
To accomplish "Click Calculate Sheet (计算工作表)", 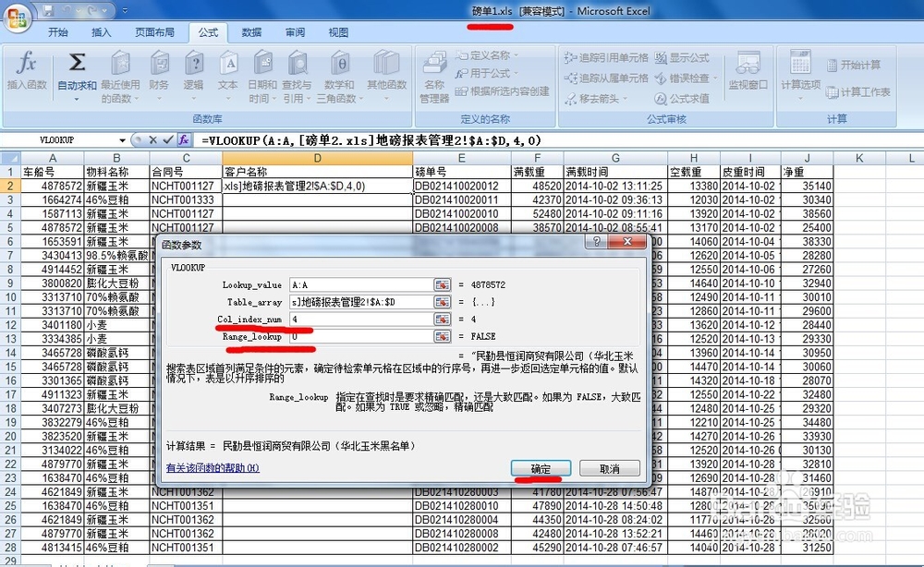I will coord(858,91).
